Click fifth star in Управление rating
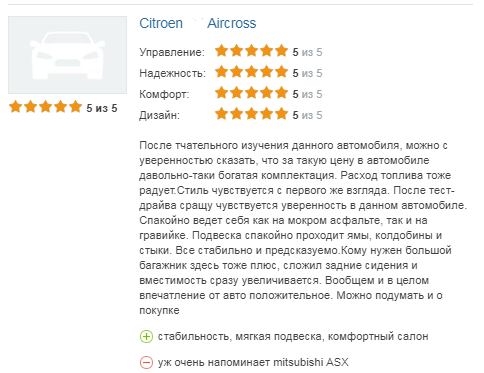 [281, 51]
